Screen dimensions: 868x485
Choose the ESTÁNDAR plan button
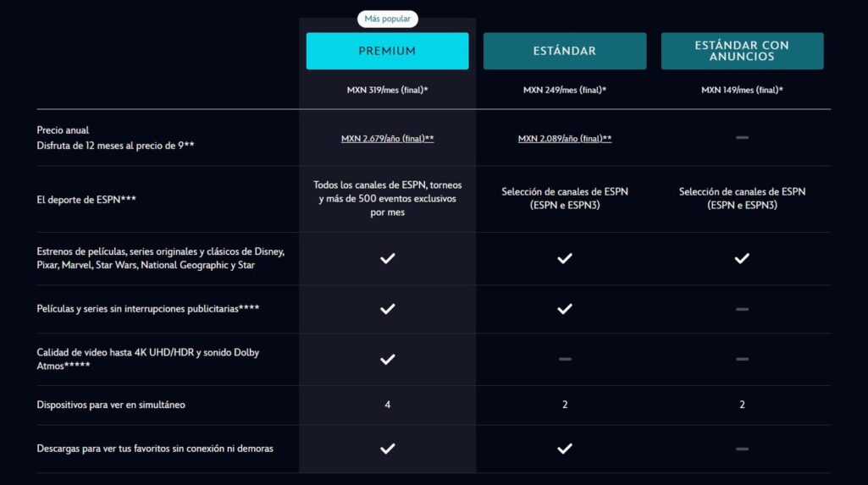click(565, 51)
